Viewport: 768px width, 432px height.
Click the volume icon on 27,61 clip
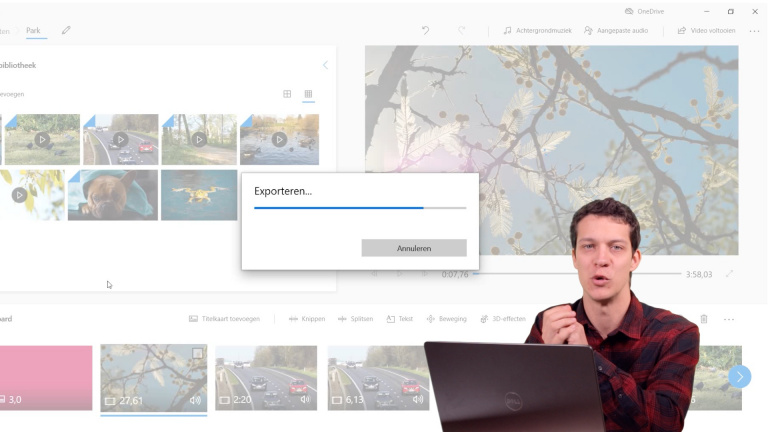click(x=195, y=400)
